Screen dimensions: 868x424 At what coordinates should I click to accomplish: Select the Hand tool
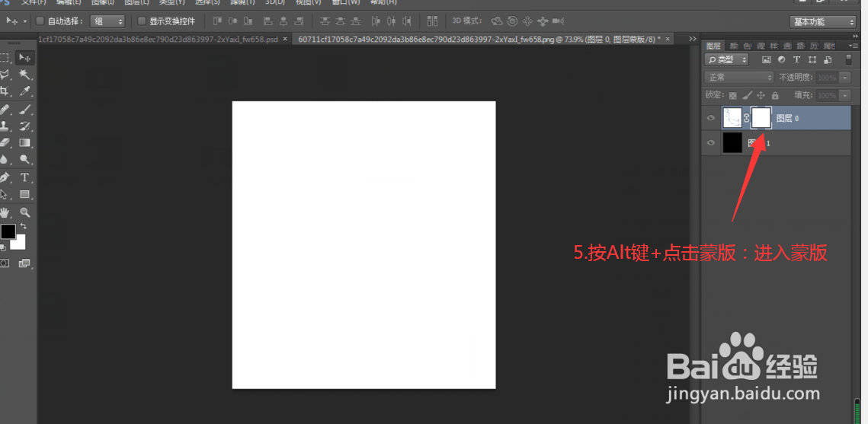5,212
